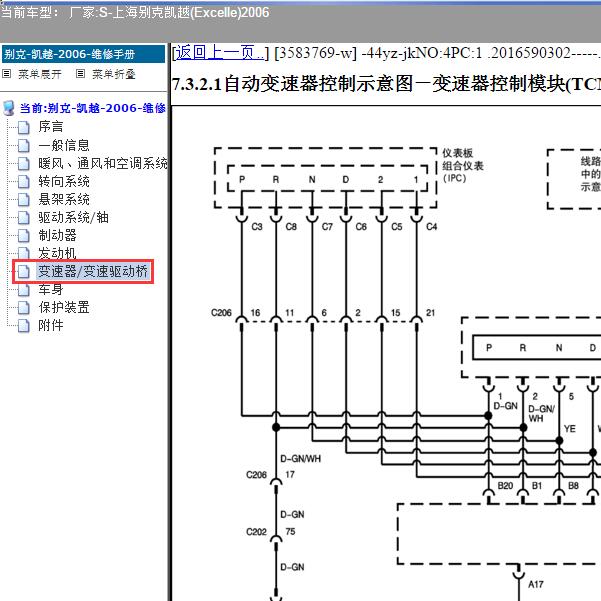Click 菜单折叠 to collapse menu
Viewport: 601px width, 601px height.
tap(114, 74)
